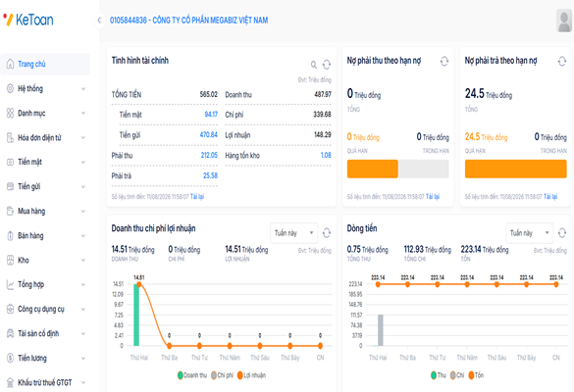This screenshot has height=392, width=574.
Task: Refresh the Dòng tiền chart
Action: (562, 233)
